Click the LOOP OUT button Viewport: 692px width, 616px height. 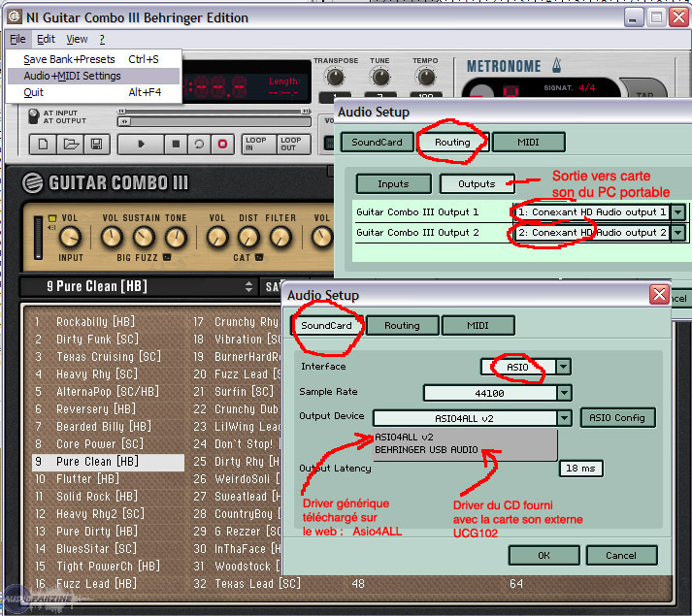pyautogui.click(x=293, y=144)
